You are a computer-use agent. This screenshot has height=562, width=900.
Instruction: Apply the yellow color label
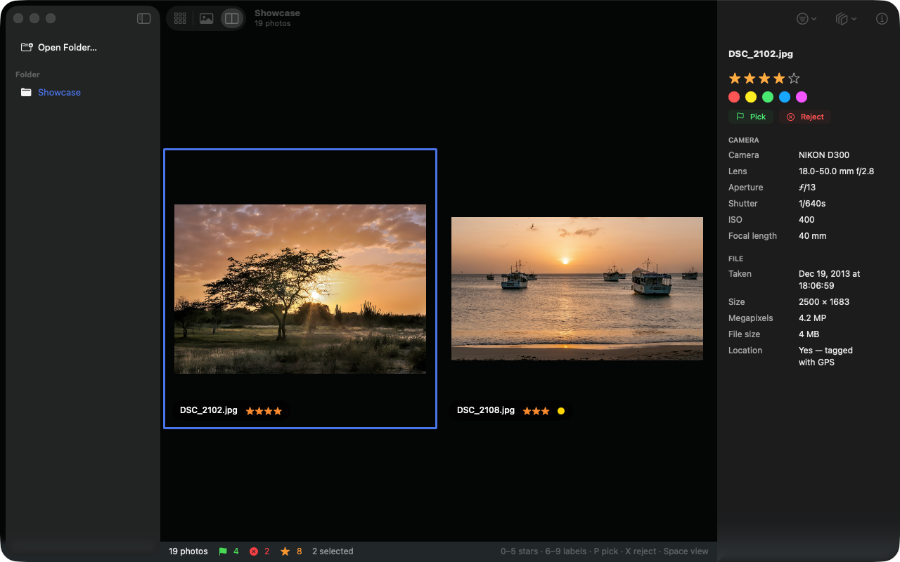click(751, 97)
